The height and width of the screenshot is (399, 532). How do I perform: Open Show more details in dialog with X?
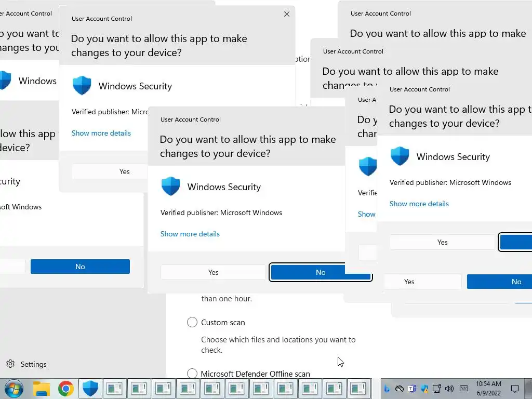coord(101,133)
